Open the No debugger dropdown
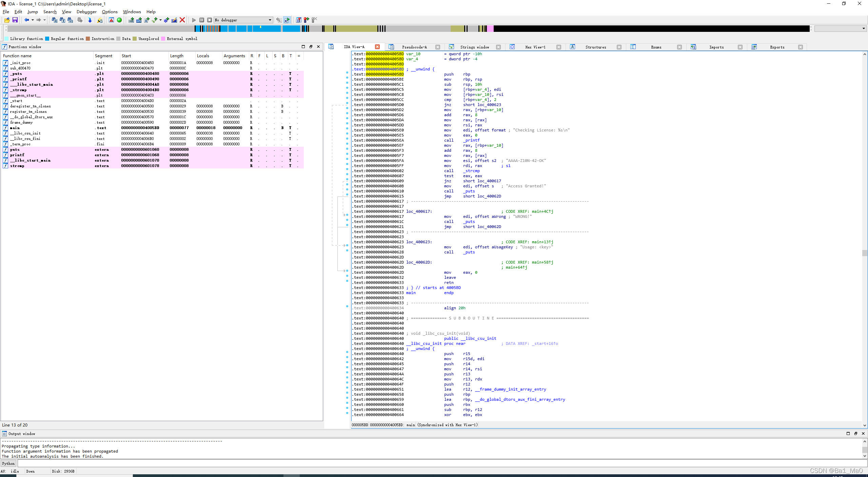This screenshot has height=477, width=868. click(x=270, y=20)
